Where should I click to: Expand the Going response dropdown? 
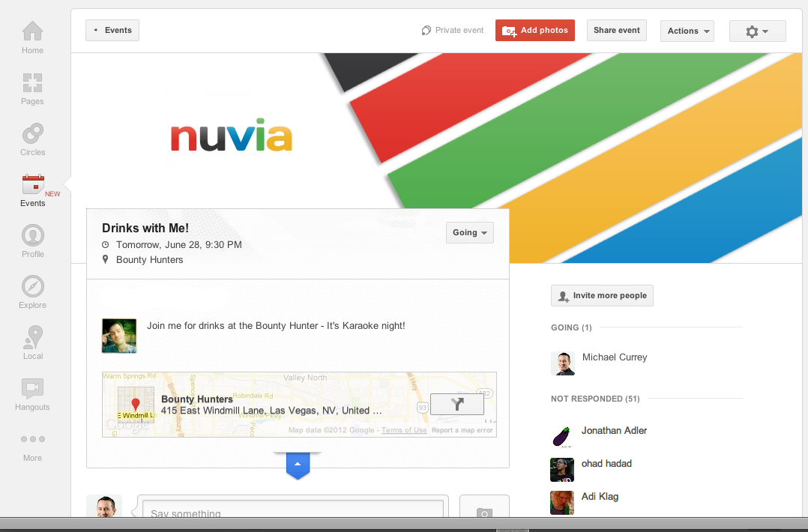coord(470,233)
